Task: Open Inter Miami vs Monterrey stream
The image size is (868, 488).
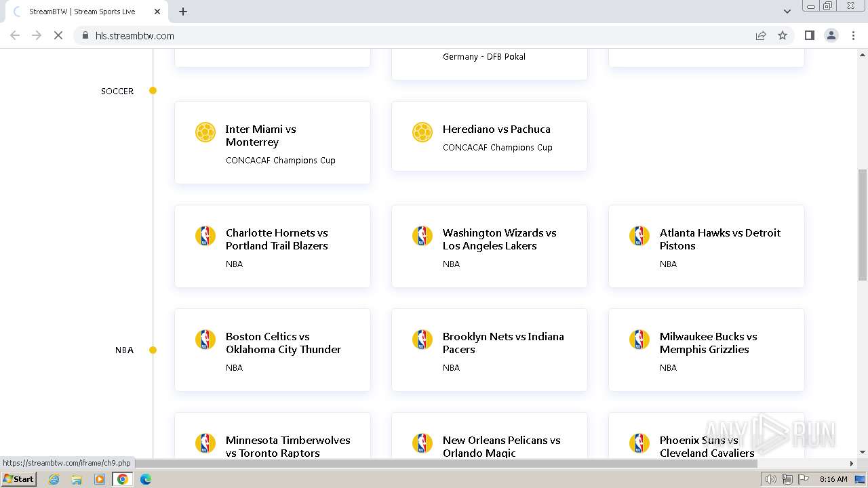Action: click(273, 142)
